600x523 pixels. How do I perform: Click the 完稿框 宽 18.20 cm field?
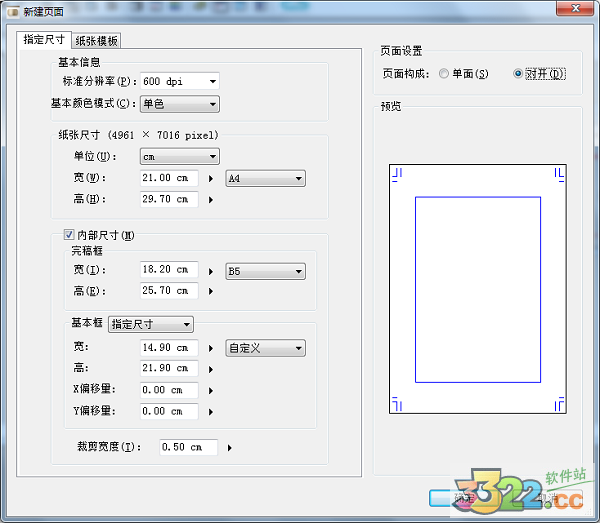(169, 269)
